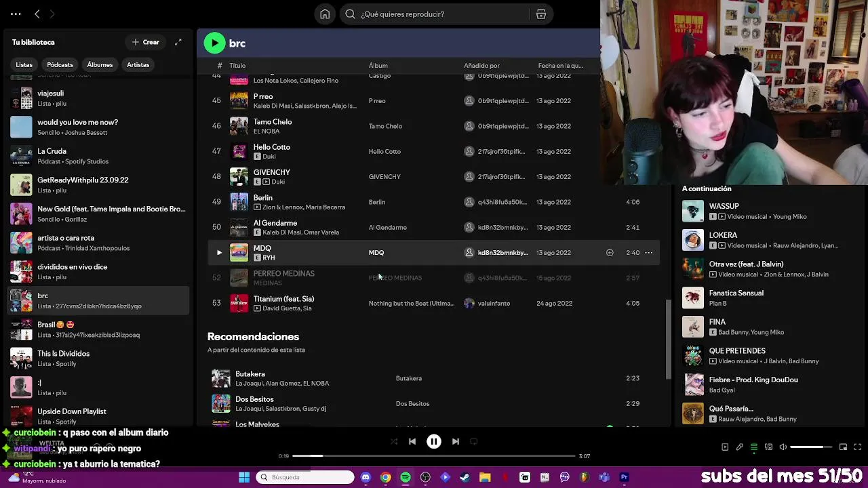Open Discord from the taskbar

tap(366, 477)
